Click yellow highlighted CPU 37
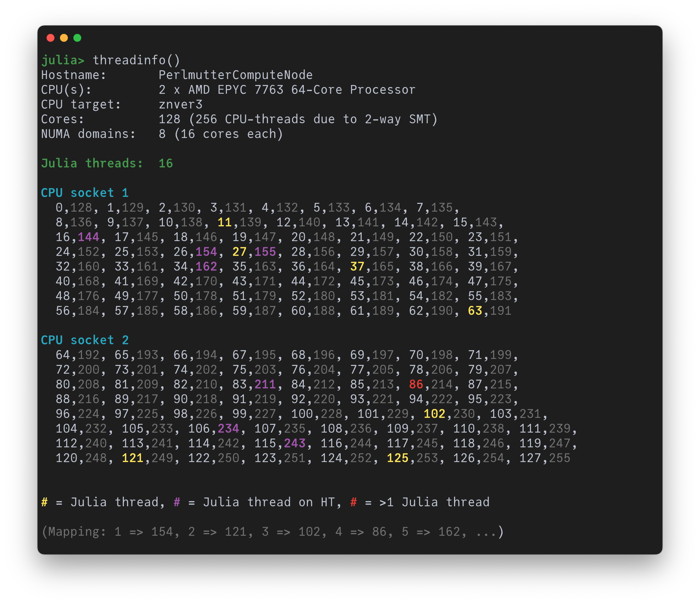The image size is (700, 604). (x=357, y=267)
